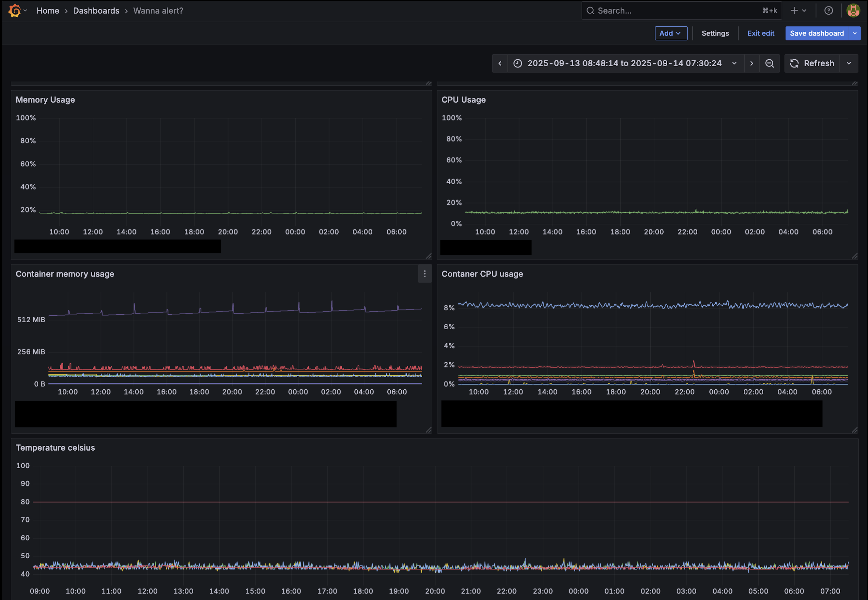The width and height of the screenshot is (868, 600).
Task: Open the help question mark icon
Action: [x=829, y=10]
